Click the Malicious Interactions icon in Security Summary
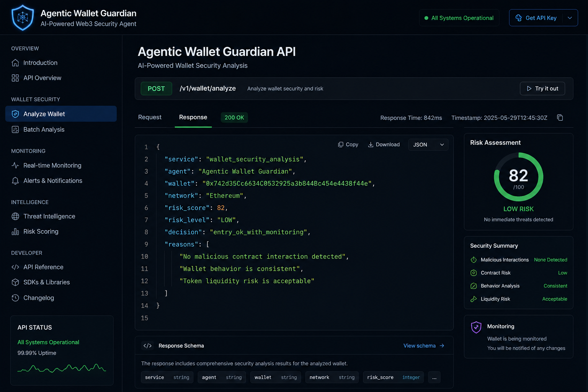The image size is (588, 392). pos(474,260)
